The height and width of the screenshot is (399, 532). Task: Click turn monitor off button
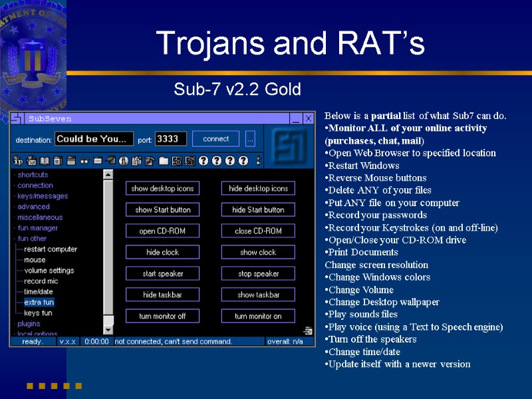point(162,316)
